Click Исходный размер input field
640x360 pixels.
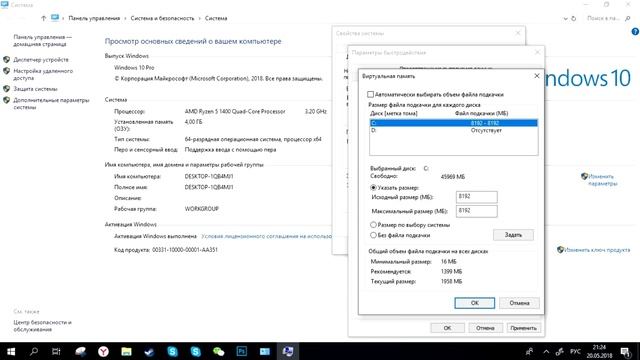pyautogui.click(x=476, y=197)
